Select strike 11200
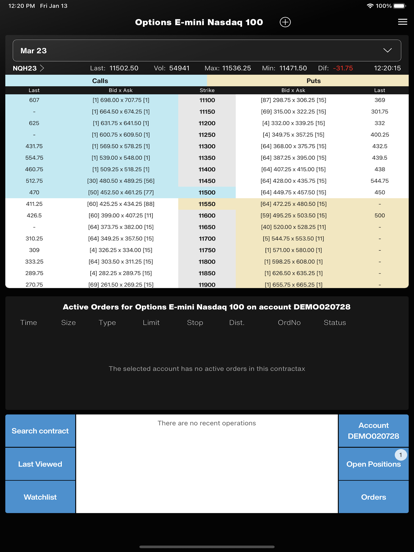 click(207, 123)
